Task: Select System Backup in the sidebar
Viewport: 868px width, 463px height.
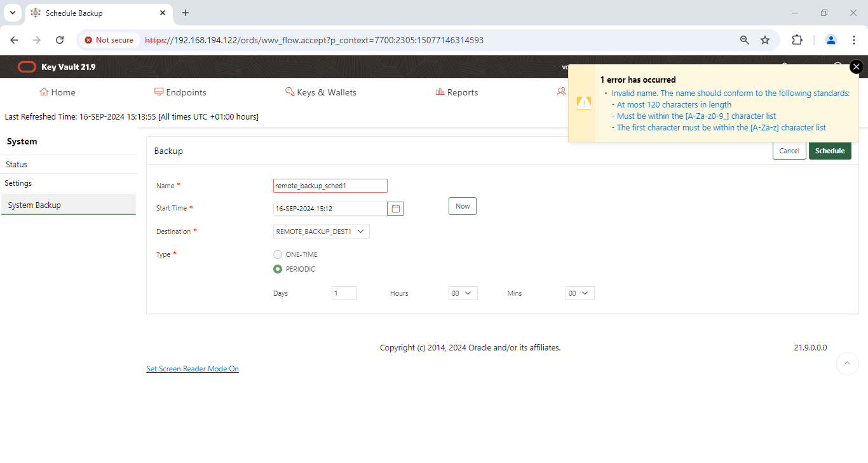Action: (69, 205)
